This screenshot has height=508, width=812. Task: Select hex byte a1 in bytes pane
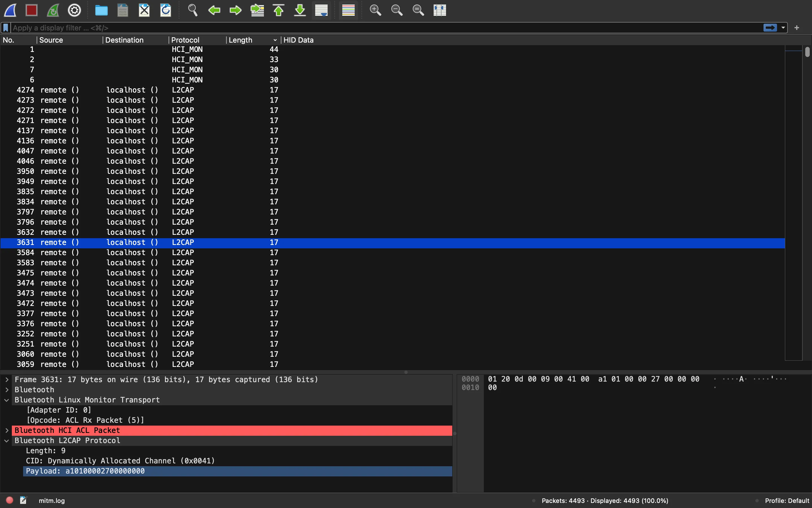pyautogui.click(x=602, y=379)
